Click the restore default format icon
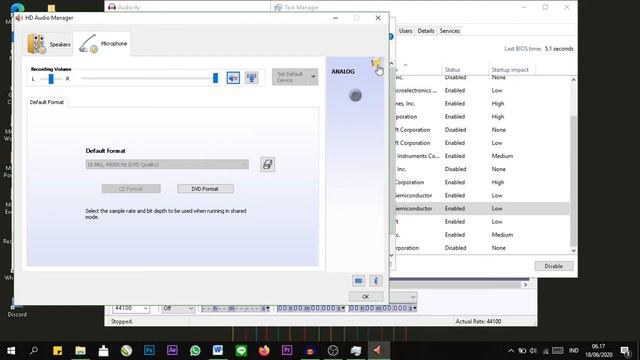The width and height of the screenshot is (640, 360). pos(267,164)
